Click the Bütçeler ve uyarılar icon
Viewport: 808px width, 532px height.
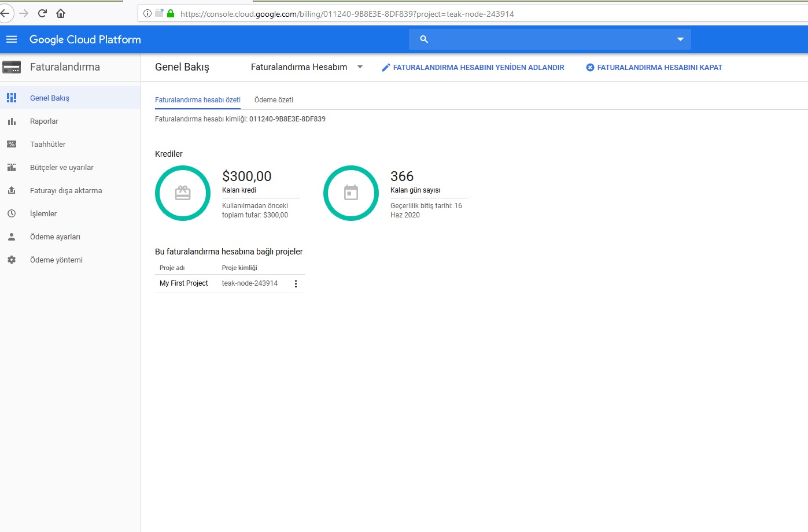click(x=12, y=168)
